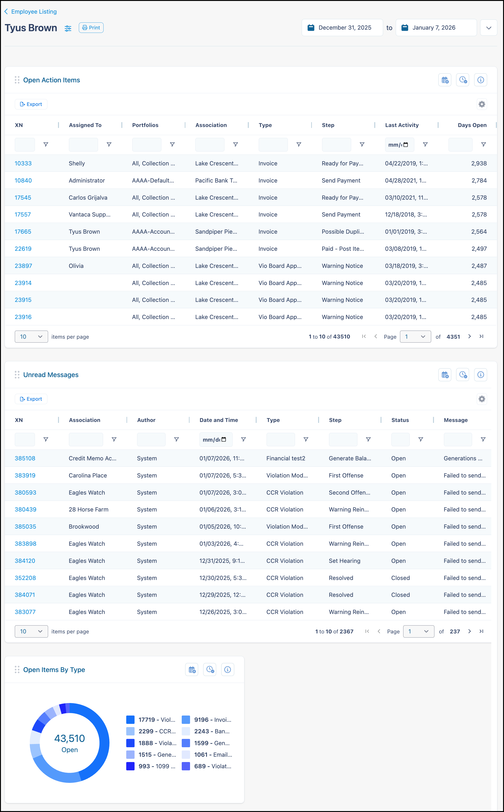Open the December 31, 2025 start date picker
The height and width of the screenshot is (812, 504).
[x=342, y=28]
